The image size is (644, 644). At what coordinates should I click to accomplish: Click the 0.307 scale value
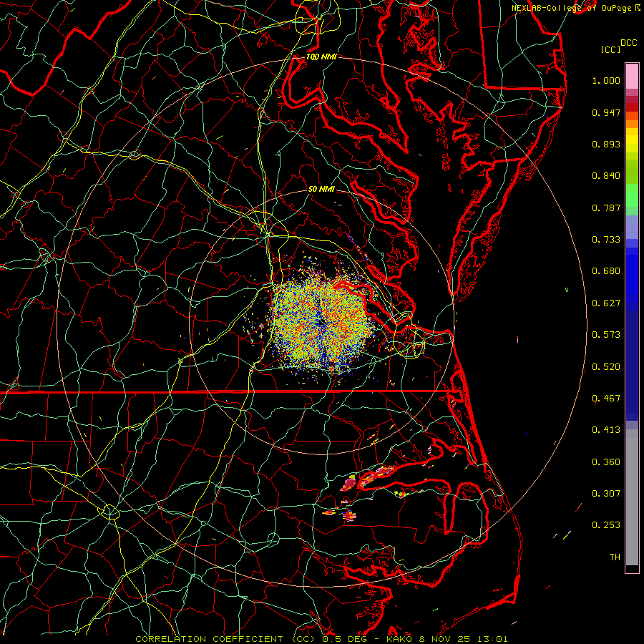(606, 494)
